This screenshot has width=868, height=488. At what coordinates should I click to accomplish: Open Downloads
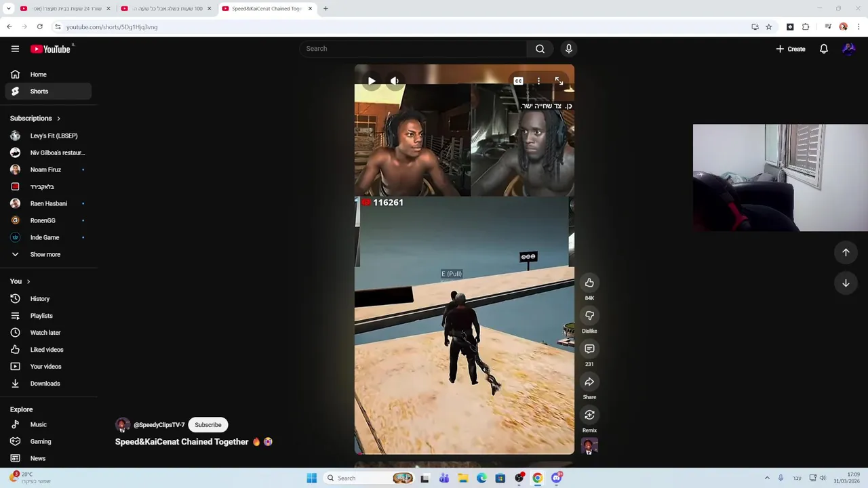(47, 384)
